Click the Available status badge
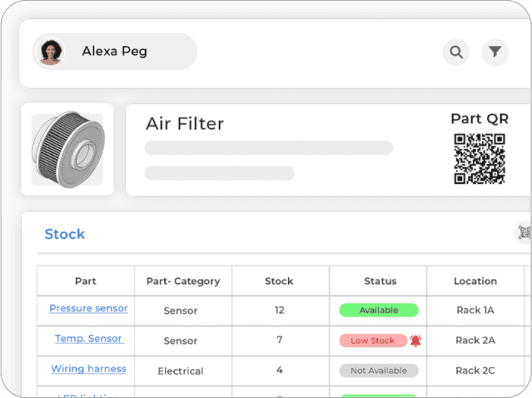This screenshot has width=532, height=398. point(378,310)
